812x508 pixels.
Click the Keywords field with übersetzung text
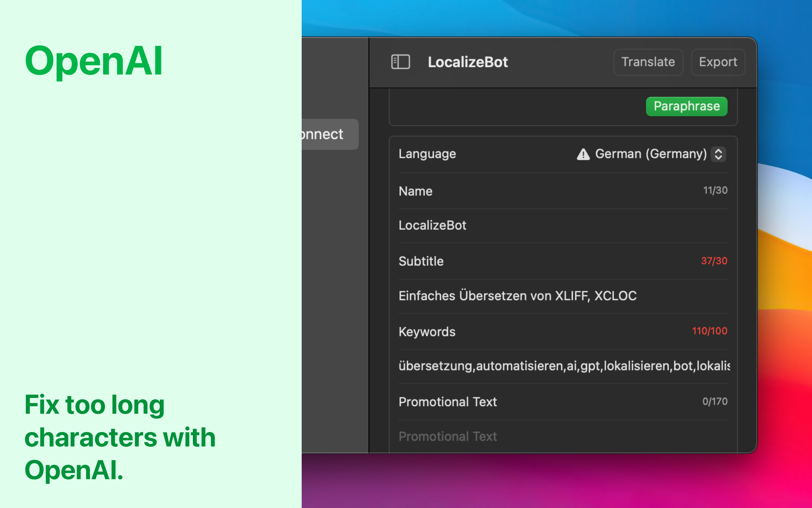click(563, 366)
